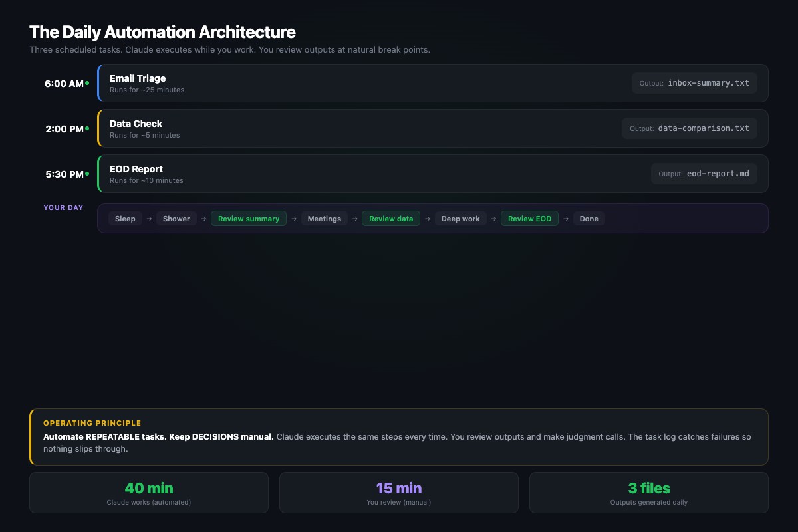
Task: Click the green status dot beside 5:30 PM
Action: (x=87, y=174)
